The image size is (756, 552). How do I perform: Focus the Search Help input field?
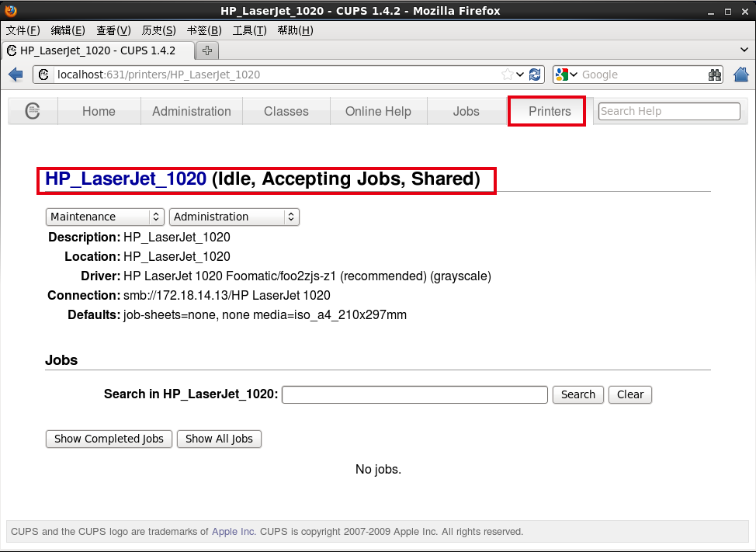669,111
